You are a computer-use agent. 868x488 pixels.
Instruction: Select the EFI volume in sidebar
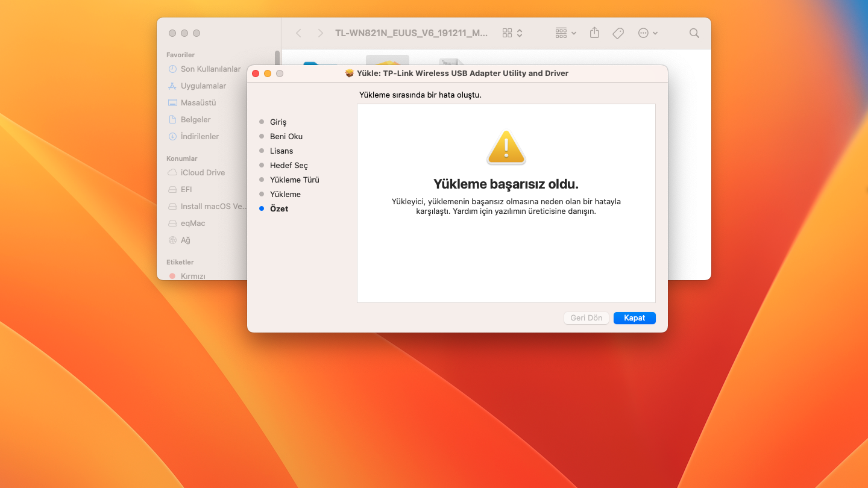[x=186, y=189]
